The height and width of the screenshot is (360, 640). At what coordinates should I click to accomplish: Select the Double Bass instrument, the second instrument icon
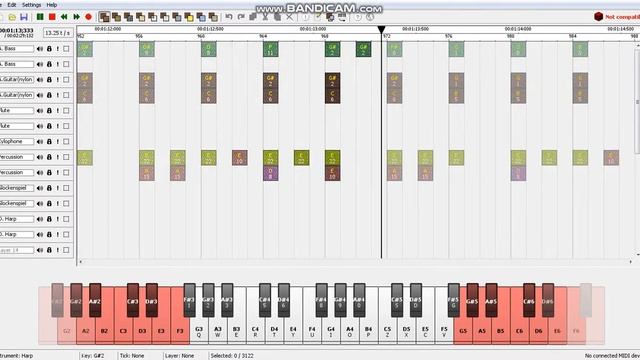[117, 17]
